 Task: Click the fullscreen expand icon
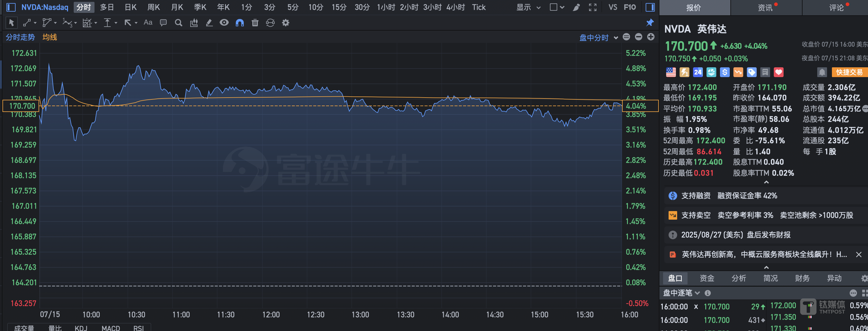[593, 7]
